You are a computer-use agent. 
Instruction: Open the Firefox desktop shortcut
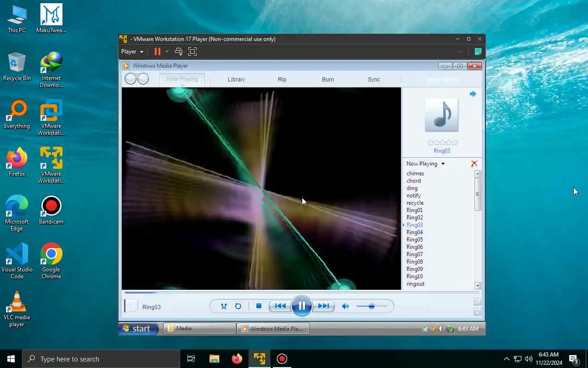pos(17,162)
